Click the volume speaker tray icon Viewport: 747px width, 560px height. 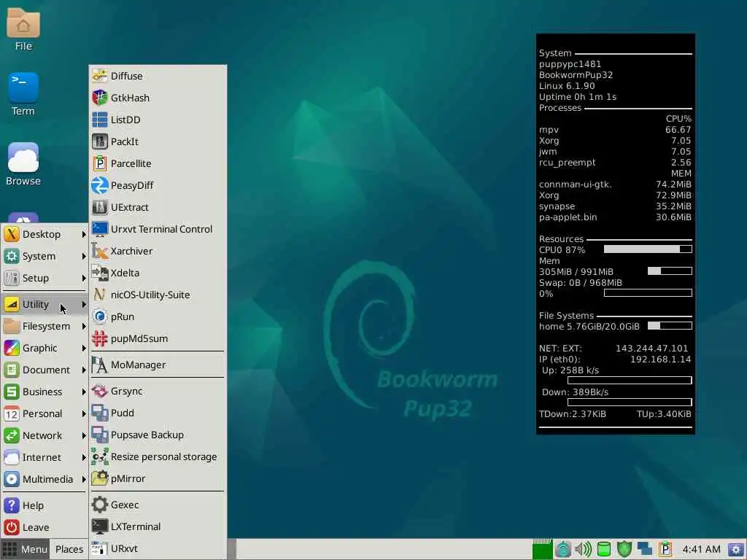click(583, 549)
